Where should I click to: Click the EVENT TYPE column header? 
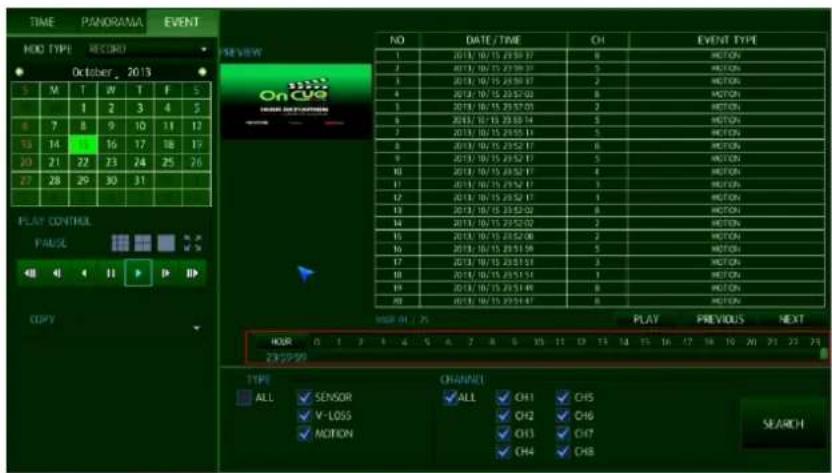(727, 40)
